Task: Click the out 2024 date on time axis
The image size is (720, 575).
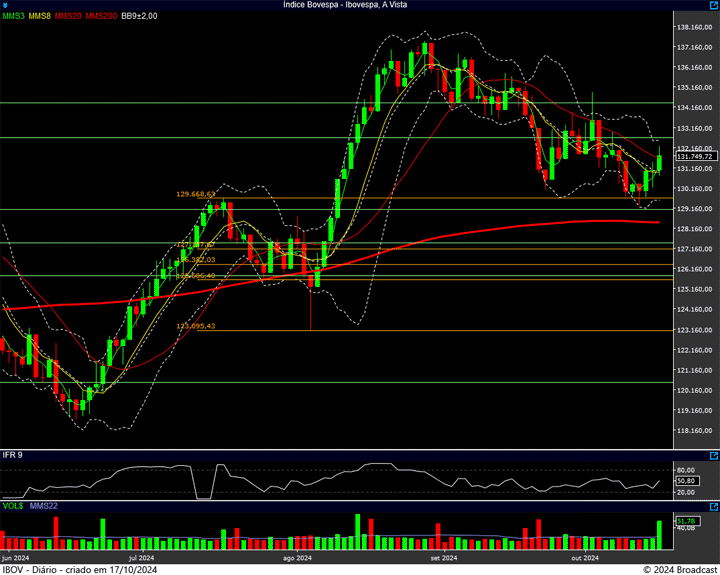Action: [584, 558]
